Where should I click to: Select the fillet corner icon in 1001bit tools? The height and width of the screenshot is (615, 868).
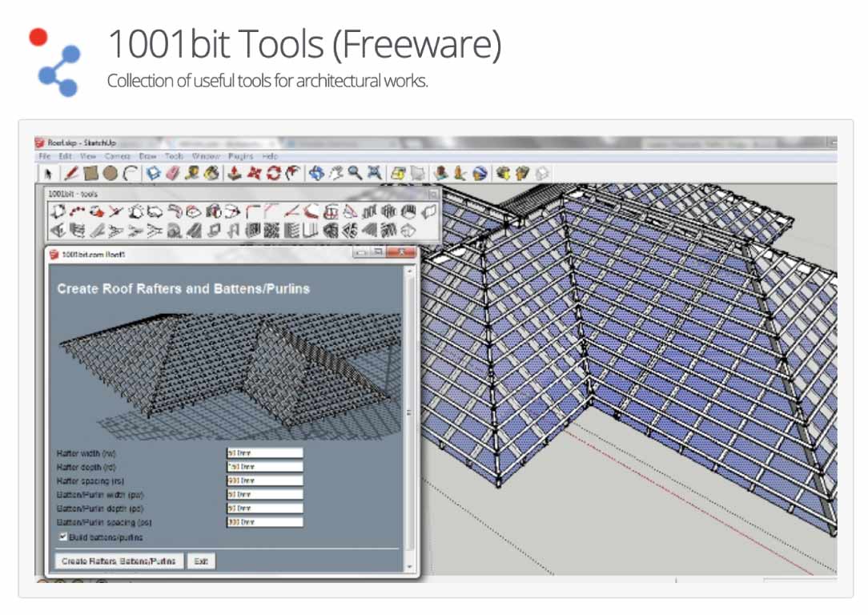click(x=253, y=211)
